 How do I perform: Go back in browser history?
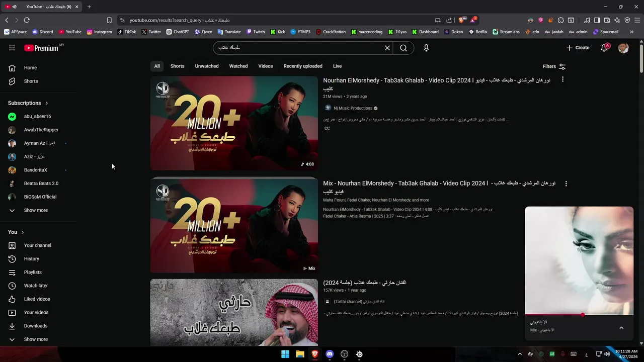pyautogui.click(x=7, y=20)
